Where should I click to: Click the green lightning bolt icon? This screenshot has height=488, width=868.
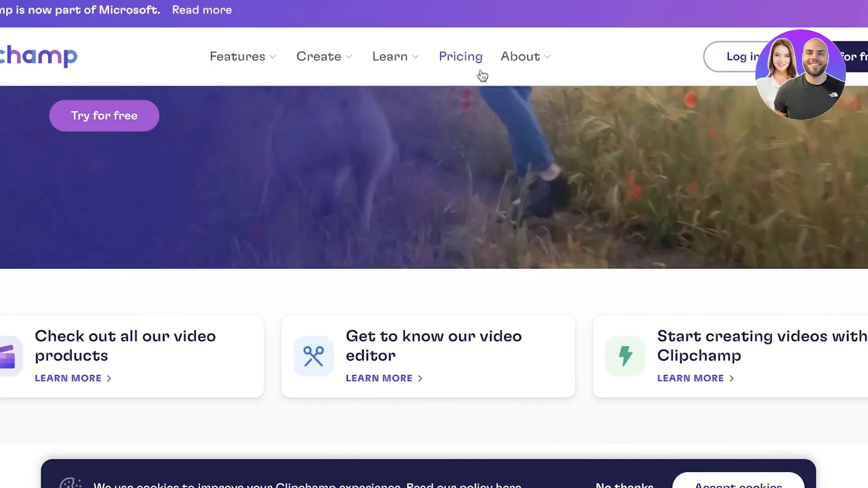point(625,356)
